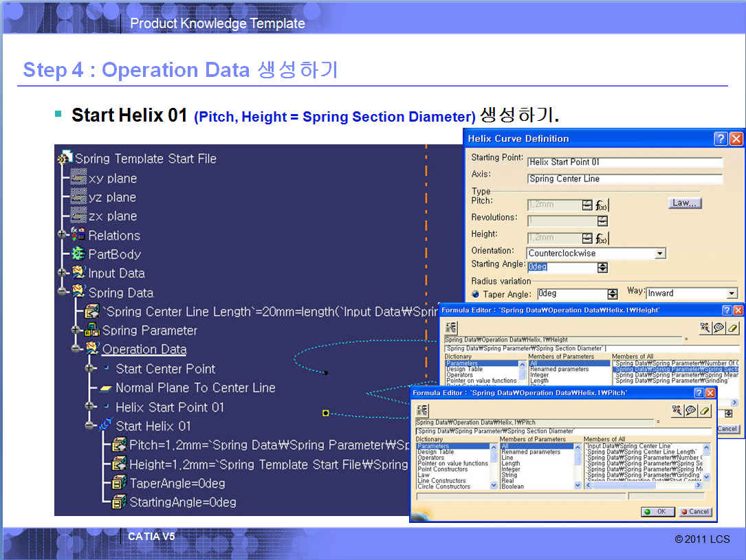Click the incremental icon in Pitch Formula Editor
Screen dimensions: 746x560
422,410
